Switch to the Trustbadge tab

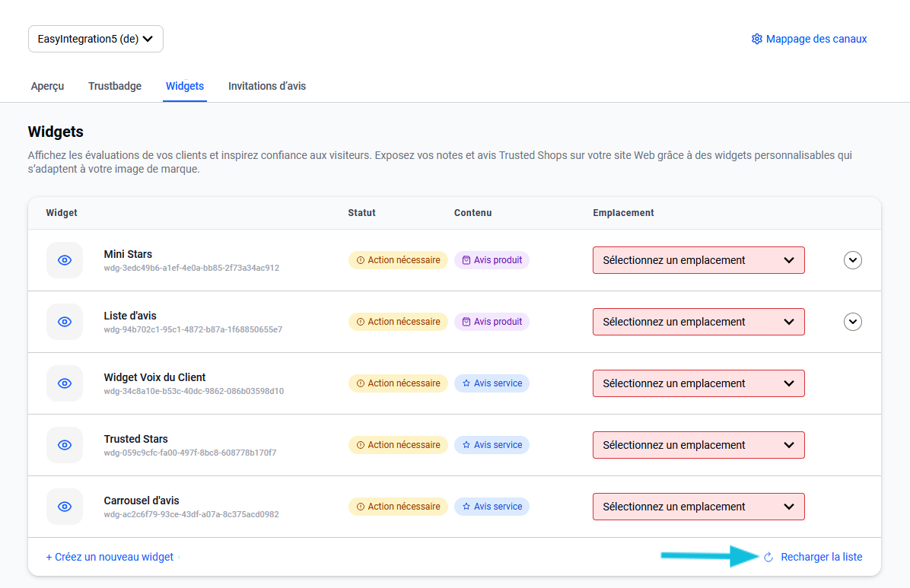[115, 86]
